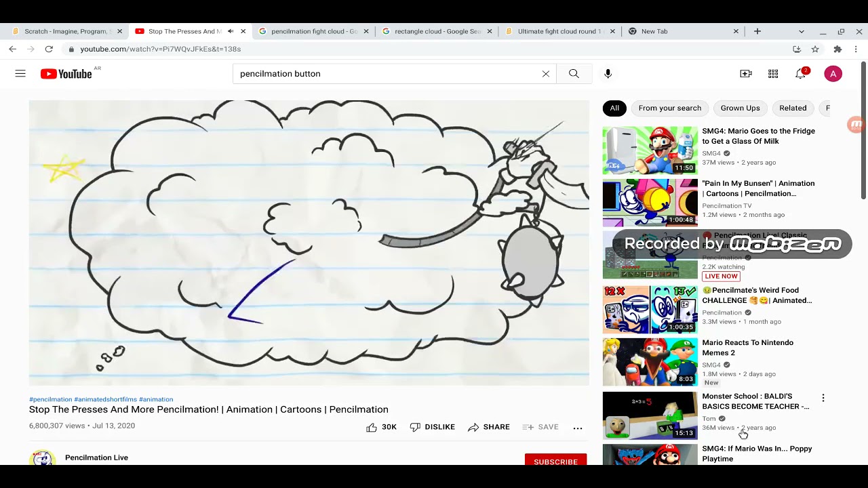Open browser extensions puzzle icon

pos(837,49)
